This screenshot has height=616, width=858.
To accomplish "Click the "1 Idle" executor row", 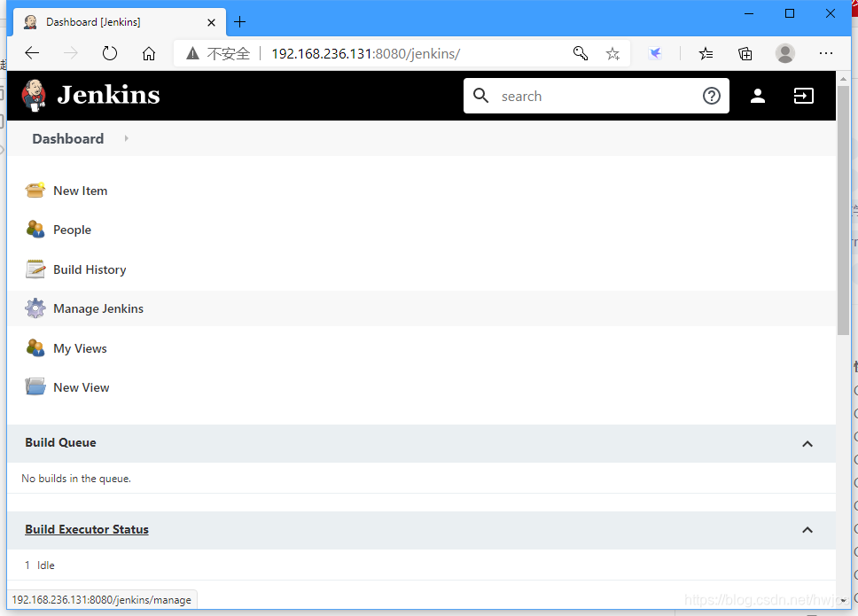I will (421, 565).
